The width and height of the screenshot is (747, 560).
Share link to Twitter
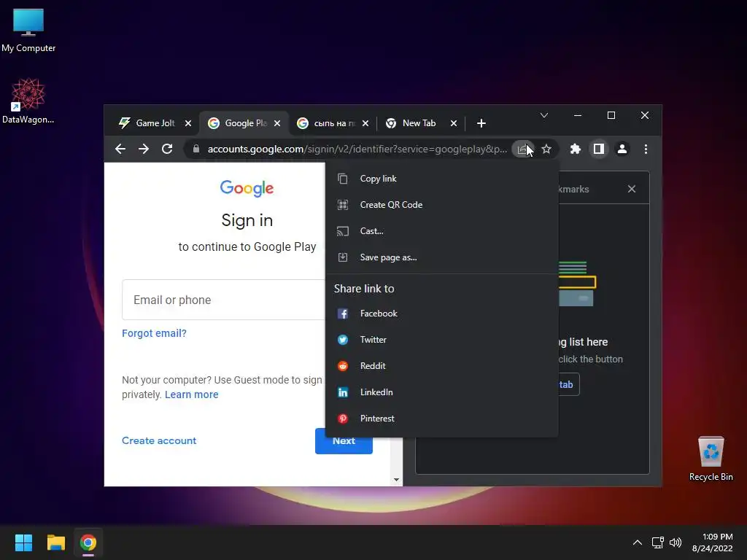(441, 340)
